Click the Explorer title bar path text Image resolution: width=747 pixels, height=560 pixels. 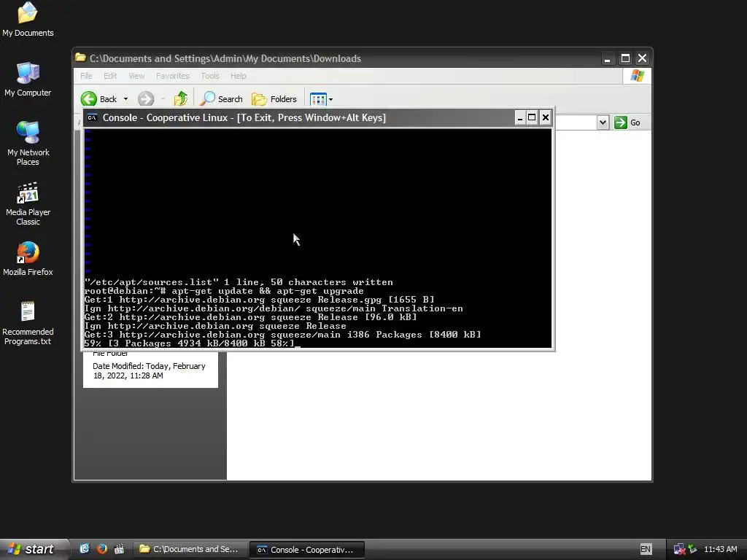click(x=225, y=58)
